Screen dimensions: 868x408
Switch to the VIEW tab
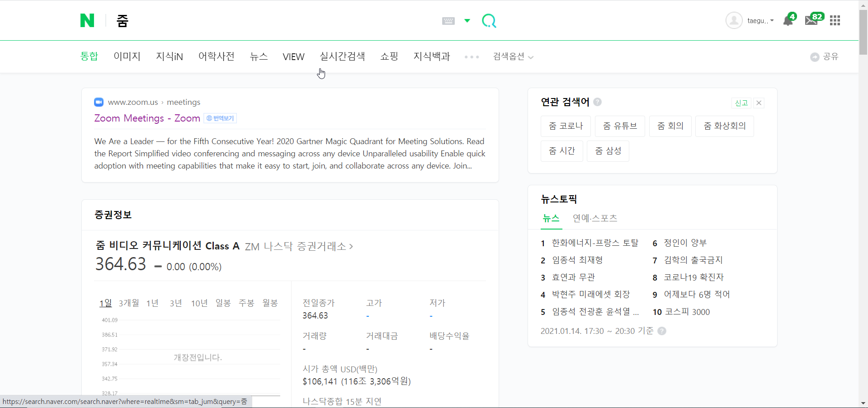[294, 56]
